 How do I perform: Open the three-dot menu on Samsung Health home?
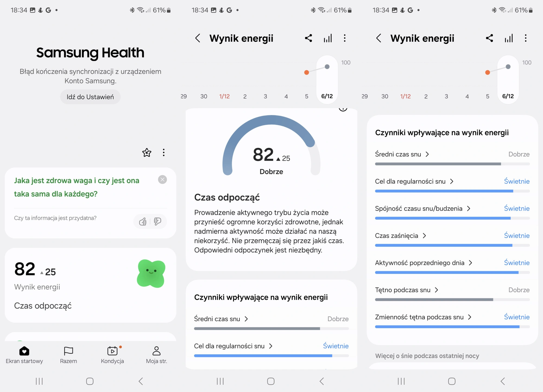163,152
